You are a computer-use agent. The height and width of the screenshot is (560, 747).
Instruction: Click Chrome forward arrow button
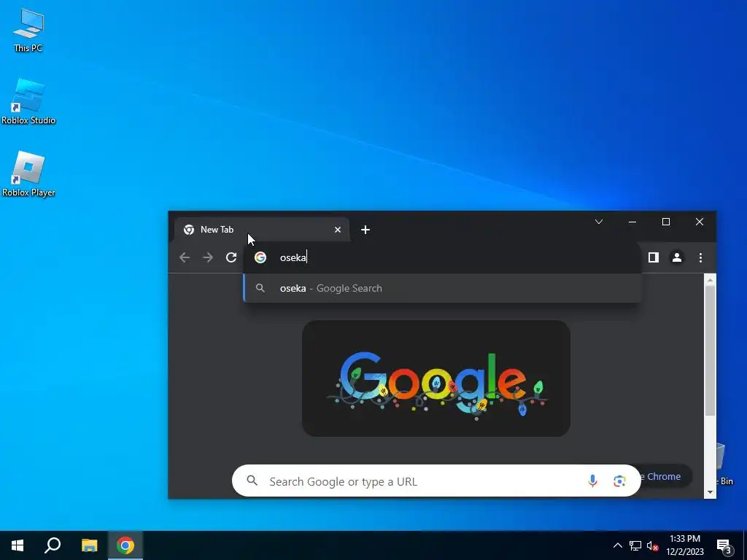coord(208,257)
